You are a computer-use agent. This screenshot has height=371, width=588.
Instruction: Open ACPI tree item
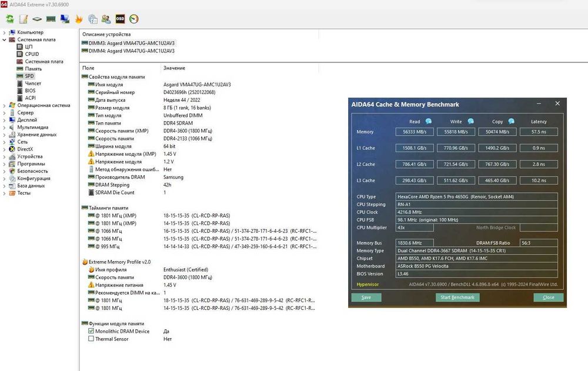click(x=31, y=98)
